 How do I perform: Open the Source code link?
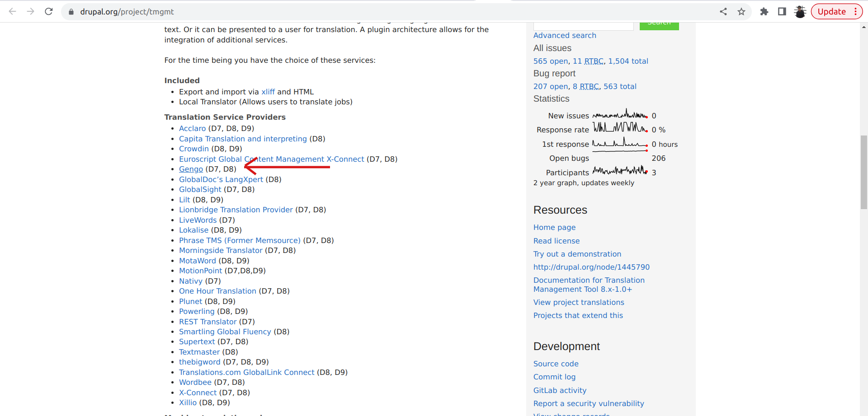(556, 364)
